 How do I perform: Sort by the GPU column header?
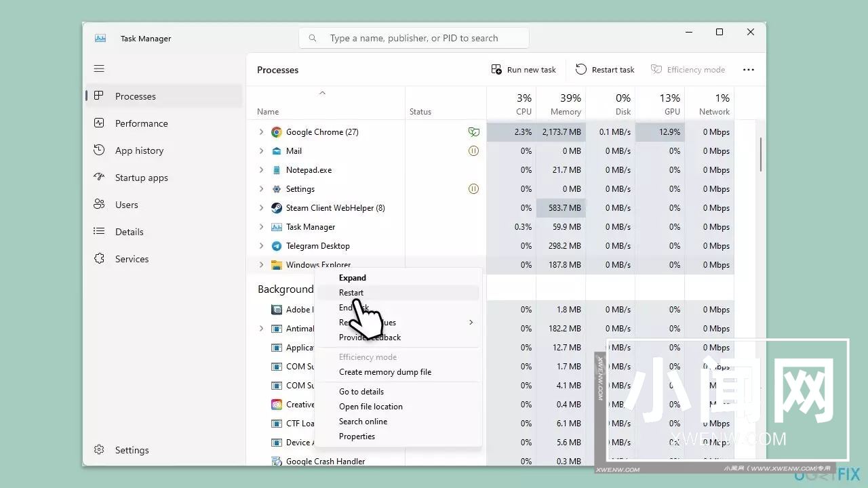tap(660, 103)
